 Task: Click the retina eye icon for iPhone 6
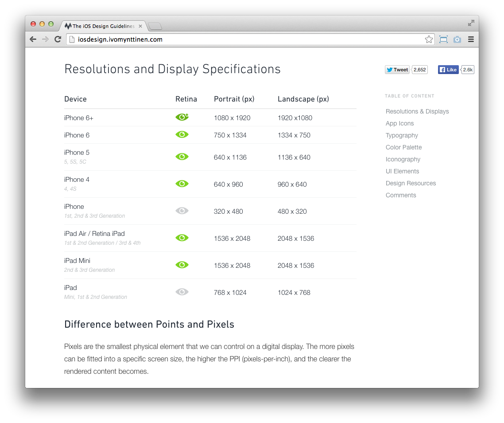click(182, 134)
